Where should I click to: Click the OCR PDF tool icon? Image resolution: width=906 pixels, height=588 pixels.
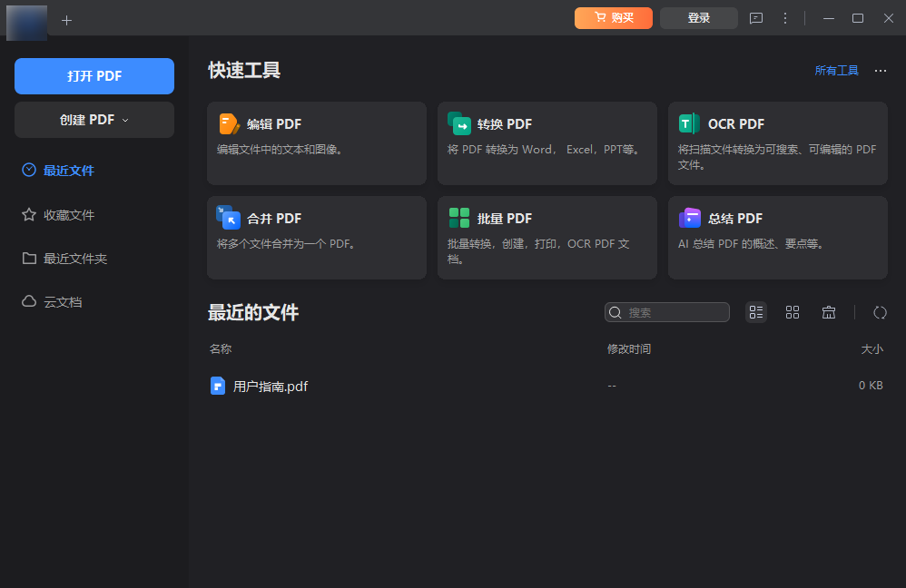[x=689, y=123]
